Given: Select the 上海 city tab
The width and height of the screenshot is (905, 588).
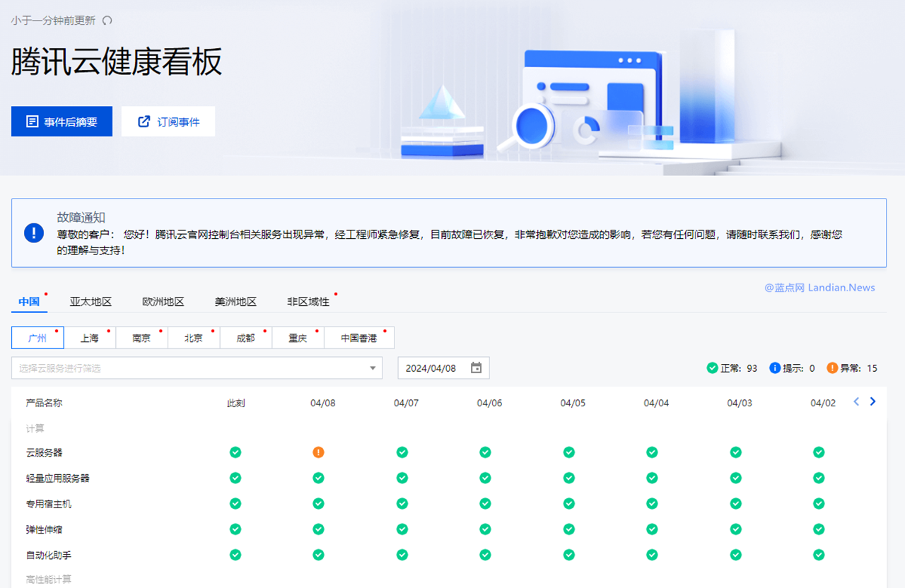Looking at the screenshot, I should coord(90,338).
